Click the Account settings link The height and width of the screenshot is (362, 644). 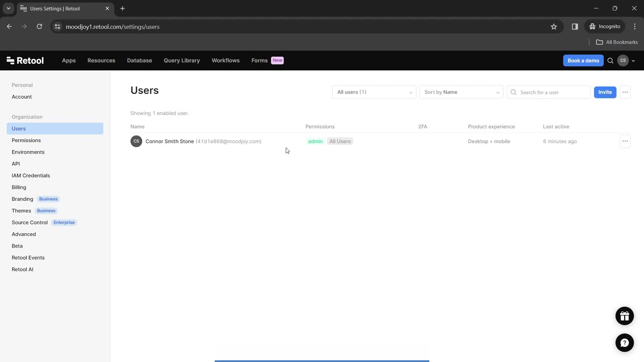tap(22, 96)
